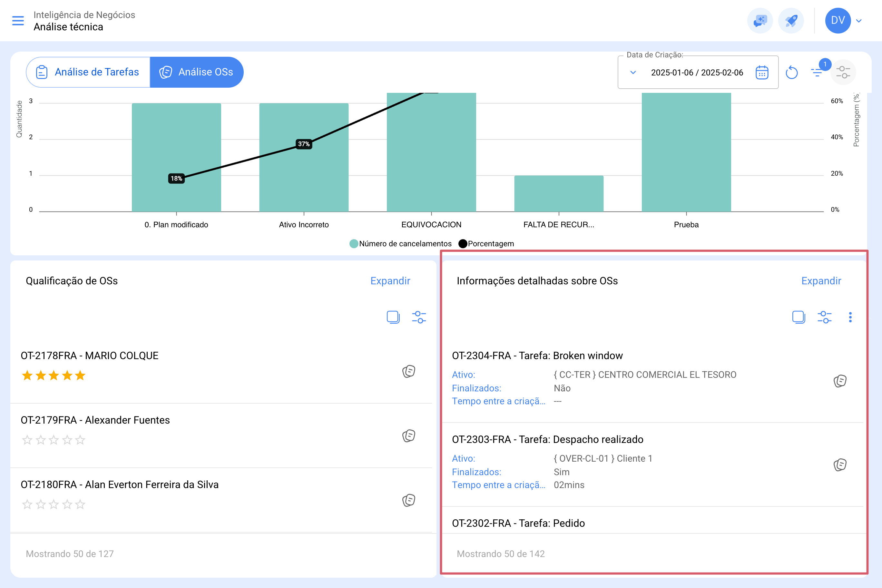Click Inteligência de Negócios breadcrumb
The image size is (882, 588).
pyautogui.click(x=84, y=15)
